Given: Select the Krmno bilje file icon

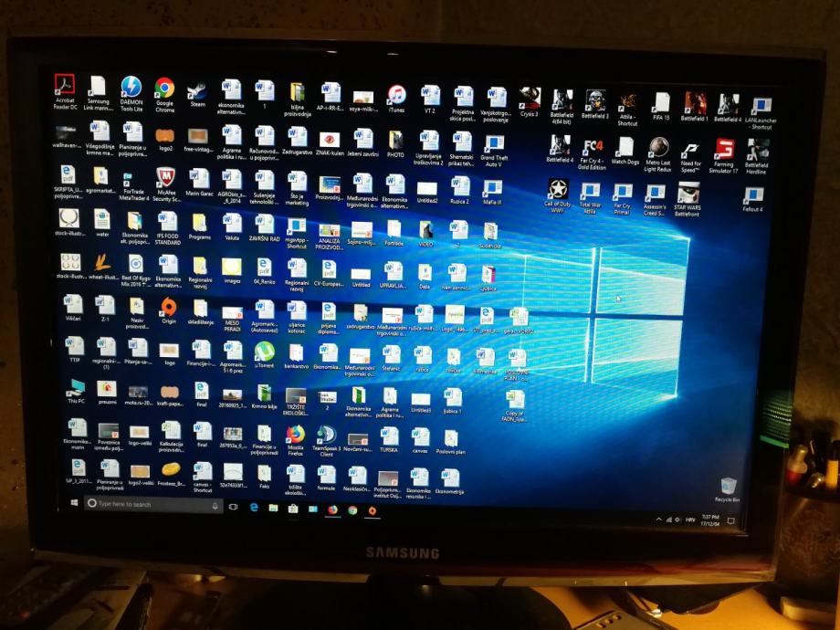Looking at the screenshot, I should point(264,396).
